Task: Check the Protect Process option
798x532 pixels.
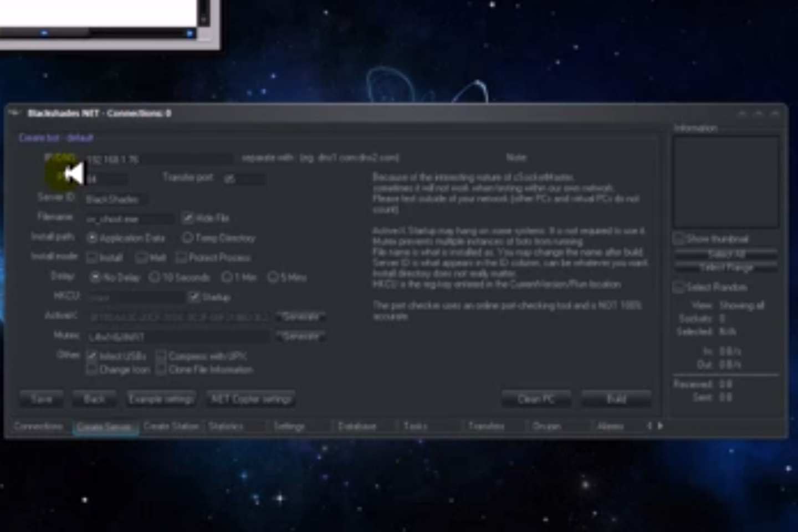Action: pyautogui.click(x=182, y=257)
